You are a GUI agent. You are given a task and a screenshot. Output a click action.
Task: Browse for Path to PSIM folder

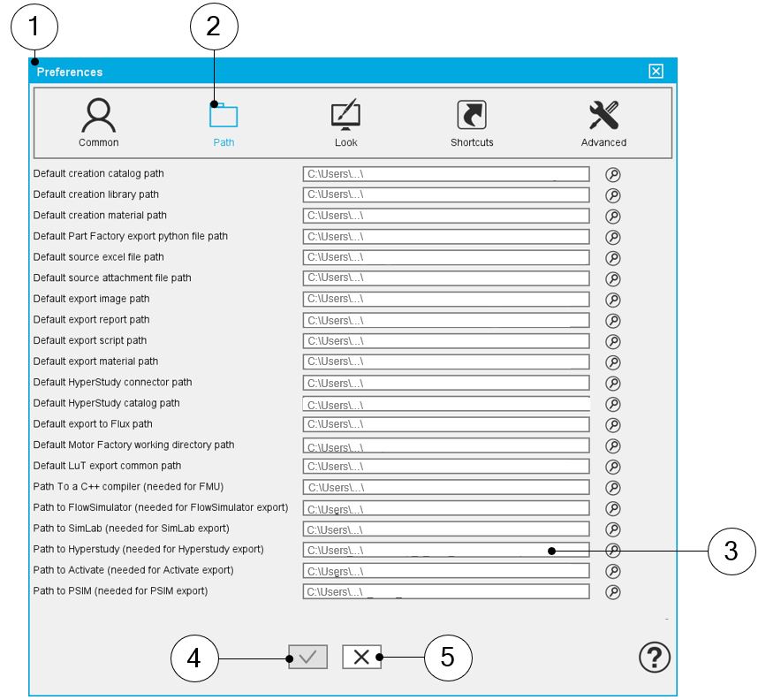point(613,592)
